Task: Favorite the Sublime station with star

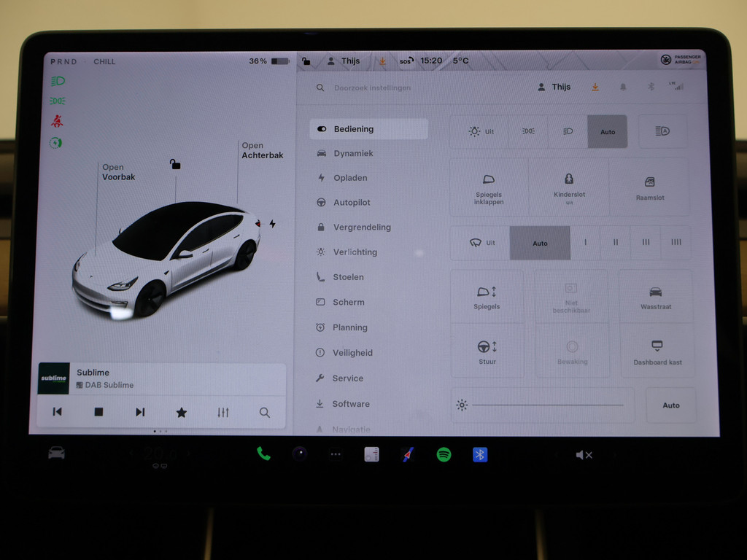Action: coord(182,413)
